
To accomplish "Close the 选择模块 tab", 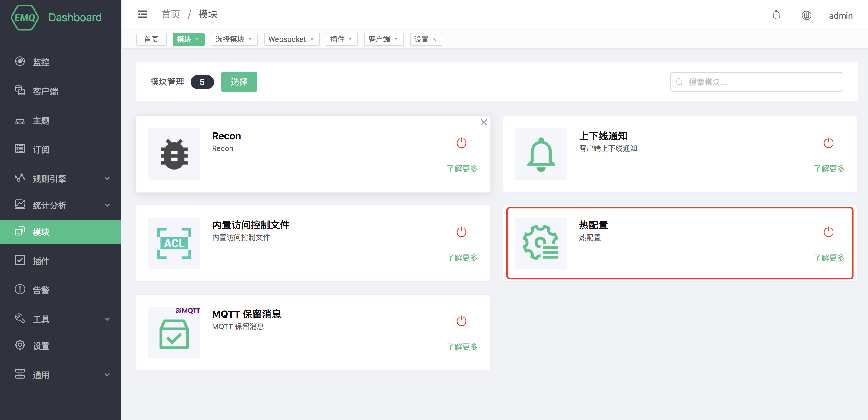I will pyautogui.click(x=250, y=39).
